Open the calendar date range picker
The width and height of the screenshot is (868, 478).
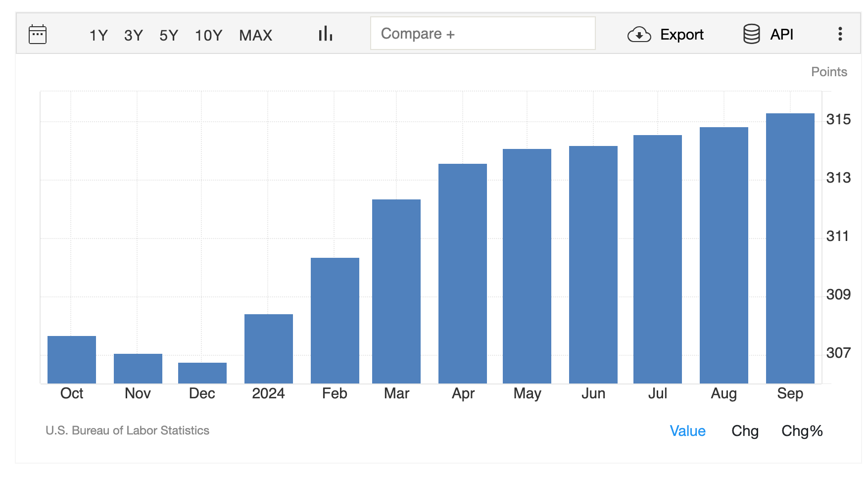(38, 34)
